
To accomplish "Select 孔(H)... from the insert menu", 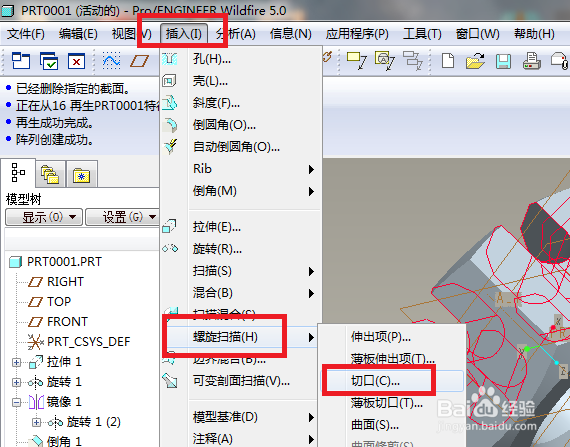I will pyautogui.click(x=241, y=59).
